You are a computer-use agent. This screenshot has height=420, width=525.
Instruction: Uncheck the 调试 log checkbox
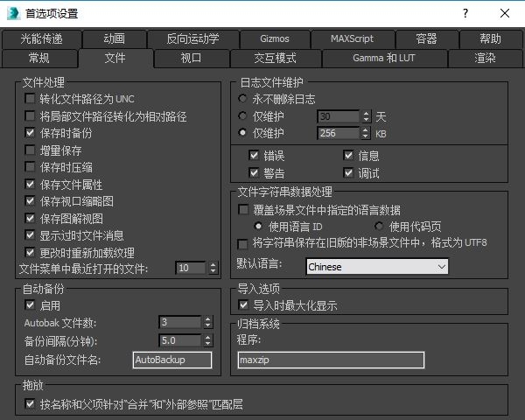coord(348,173)
